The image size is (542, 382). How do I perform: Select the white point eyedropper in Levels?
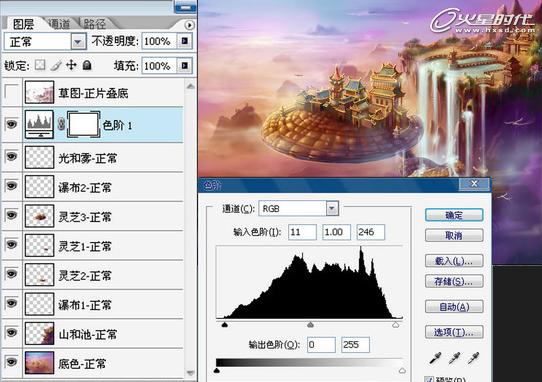point(473,358)
